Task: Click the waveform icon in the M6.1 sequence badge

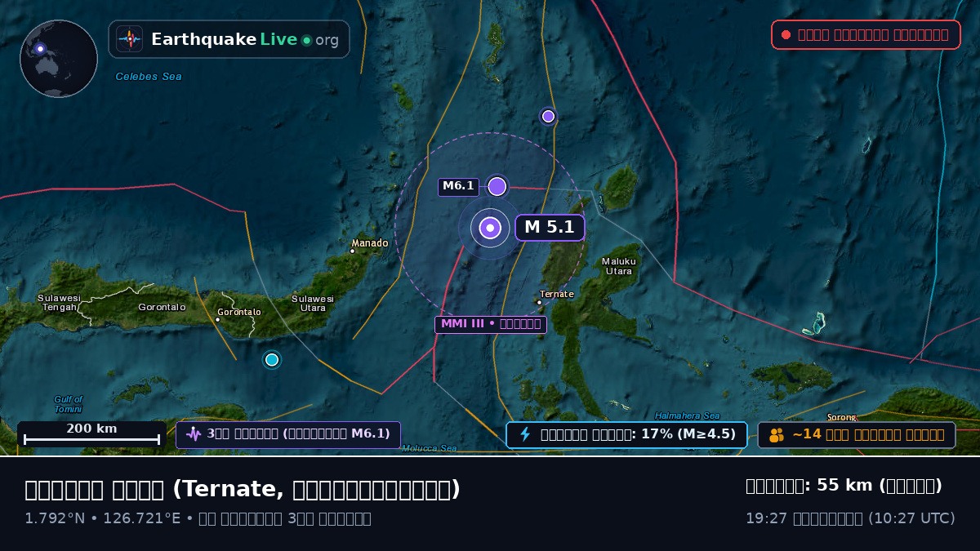Action: coord(194,434)
